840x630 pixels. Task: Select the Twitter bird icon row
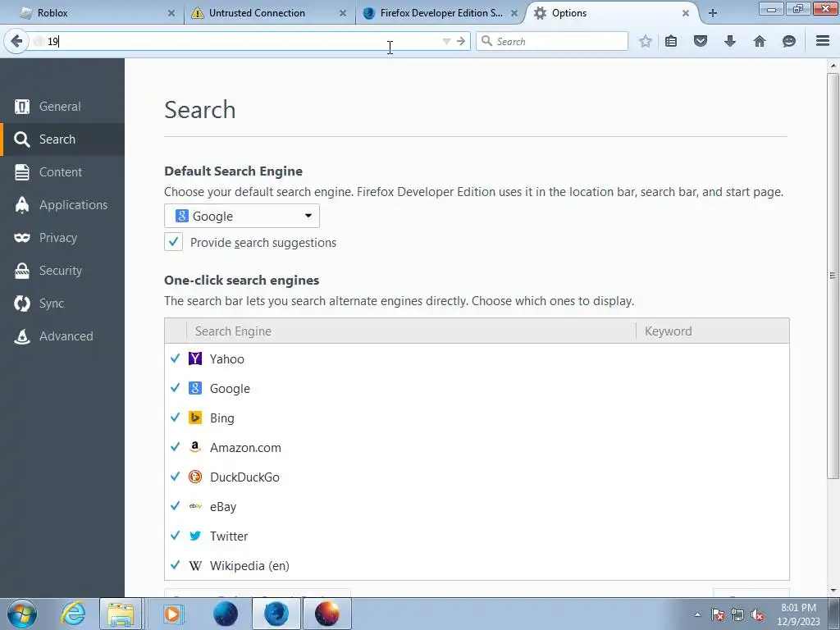pos(195,536)
